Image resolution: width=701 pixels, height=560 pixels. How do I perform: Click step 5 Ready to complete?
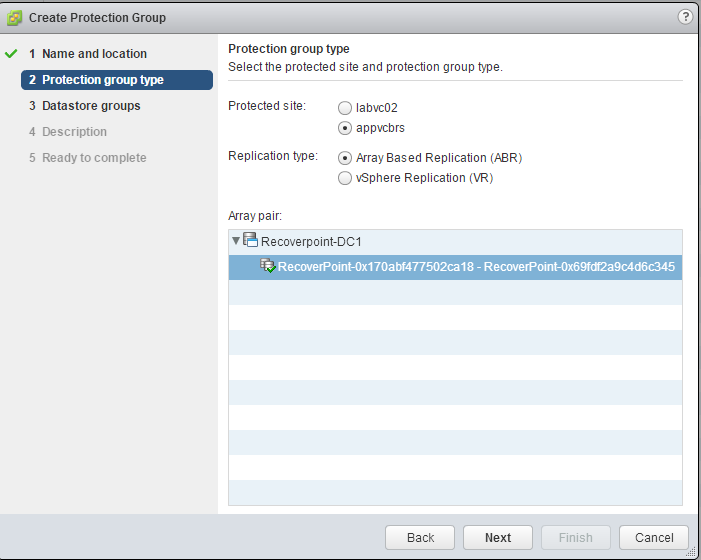click(94, 158)
